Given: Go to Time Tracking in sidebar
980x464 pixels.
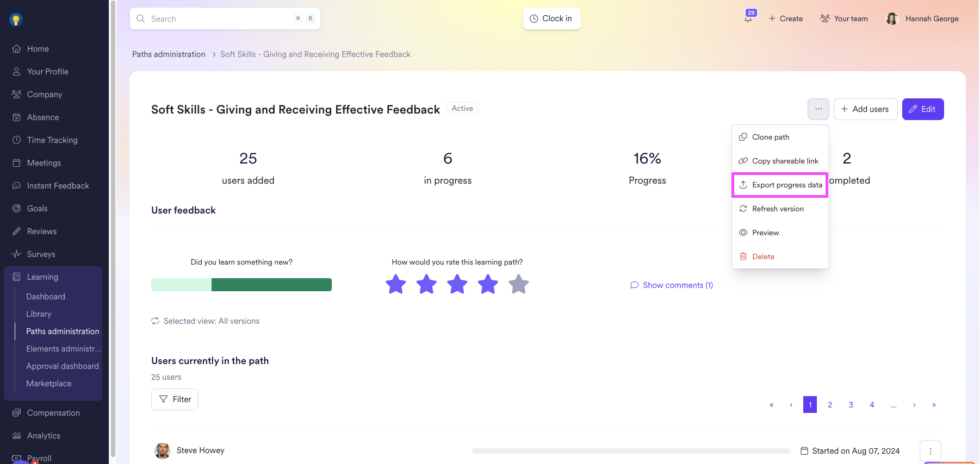Looking at the screenshot, I should [x=52, y=140].
